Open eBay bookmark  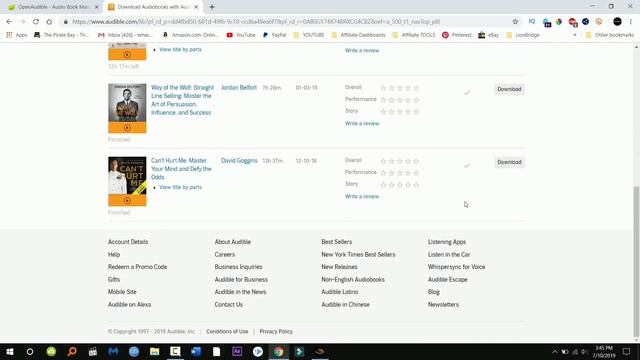(x=489, y=35)
